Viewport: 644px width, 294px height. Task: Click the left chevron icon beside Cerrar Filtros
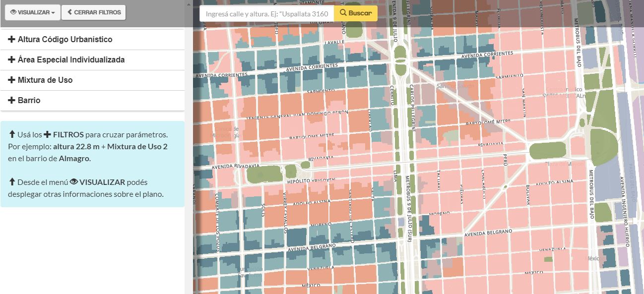tap(69, 12)
